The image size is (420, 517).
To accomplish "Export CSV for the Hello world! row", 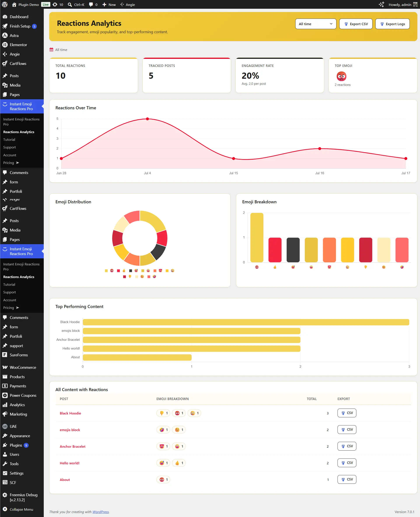I will coord(347,463).
